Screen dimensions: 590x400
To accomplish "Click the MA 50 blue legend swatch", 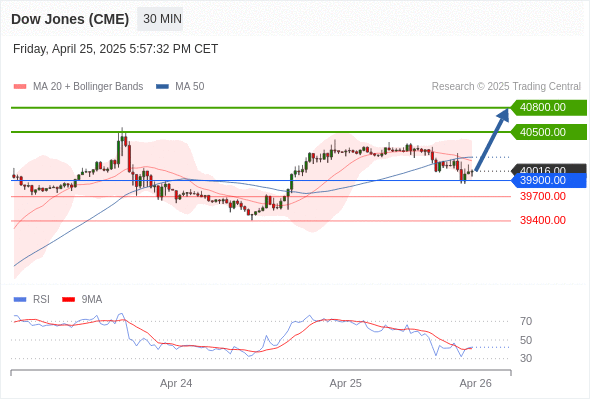I will click(x=162, y=87).
